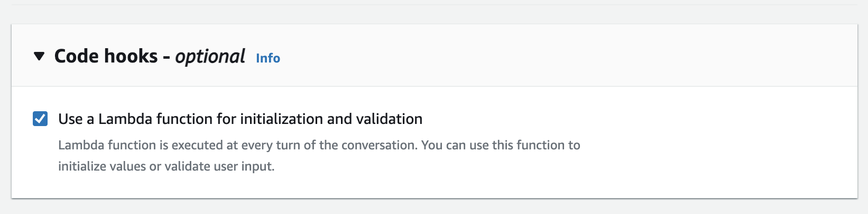This screenshot has width=868, height=214.
Task: Open the Info link beside Code hooks
Action: [x=267, y=58]
